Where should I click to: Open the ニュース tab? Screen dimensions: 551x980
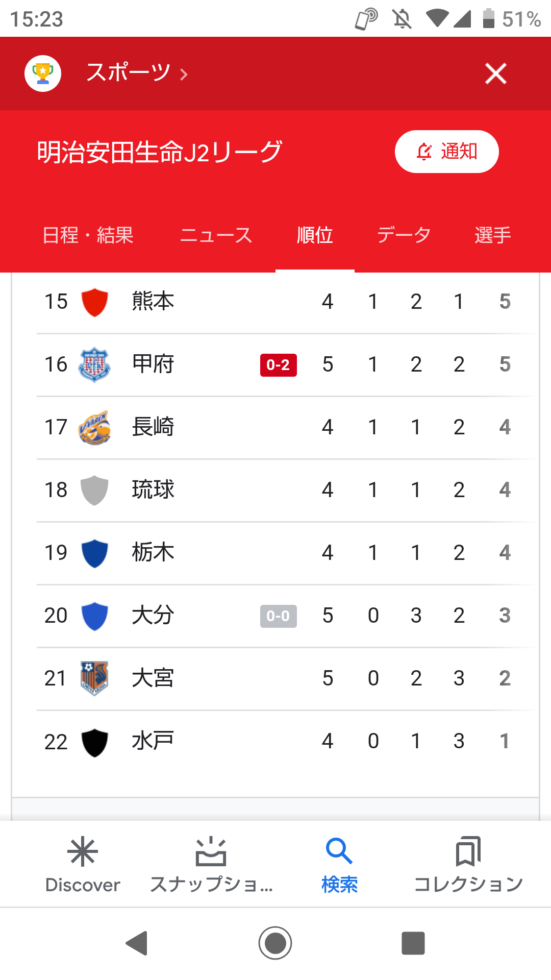[216, 235]
